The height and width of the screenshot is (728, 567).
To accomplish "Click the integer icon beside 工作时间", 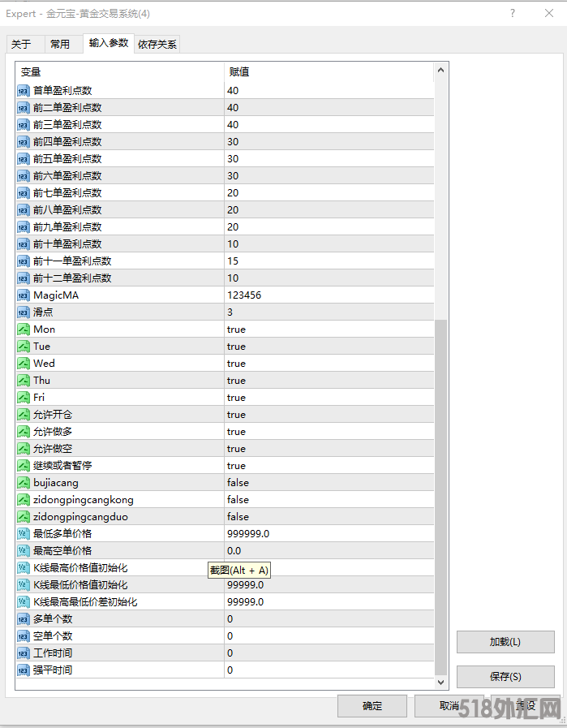I will pyautogui.click(x=24, y=653).
